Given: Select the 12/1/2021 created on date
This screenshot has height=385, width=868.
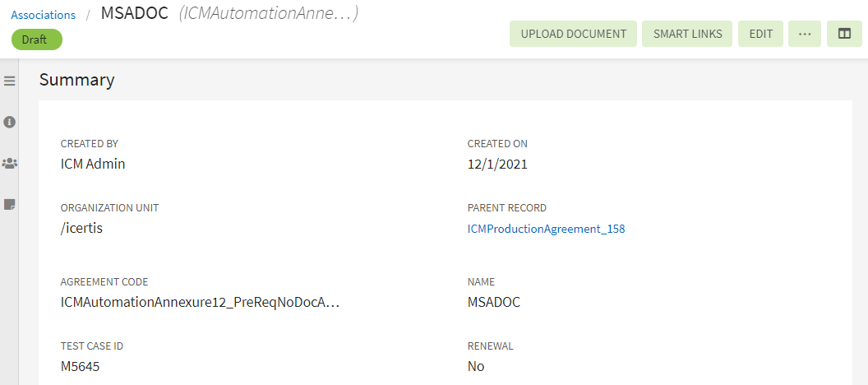Looking at the screenshot, I should click(497, 164).
